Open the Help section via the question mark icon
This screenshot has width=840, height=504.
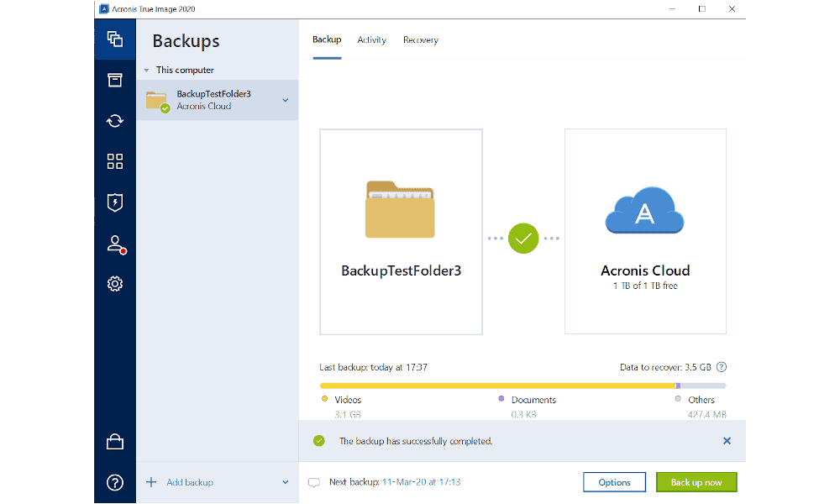coord(115,482)
